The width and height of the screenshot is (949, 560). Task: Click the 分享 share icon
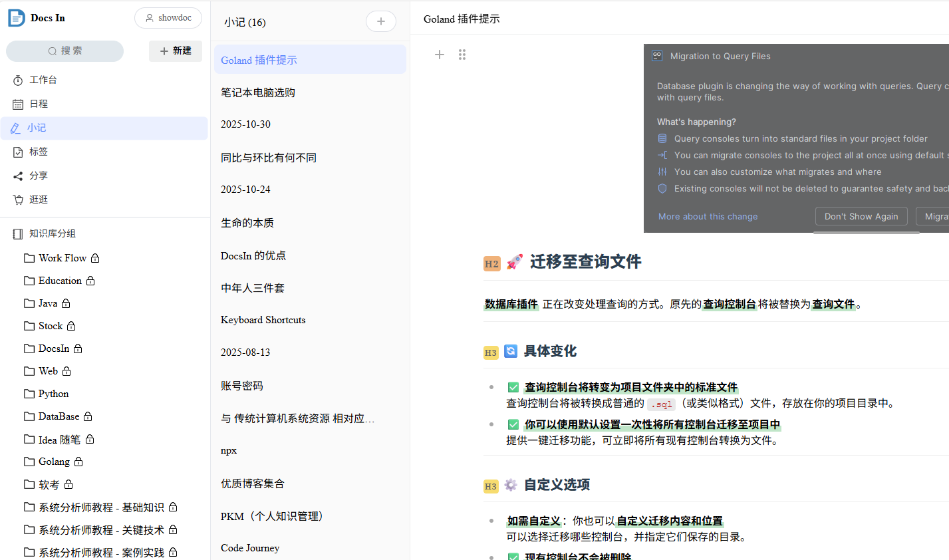click(x=18, y=176)
